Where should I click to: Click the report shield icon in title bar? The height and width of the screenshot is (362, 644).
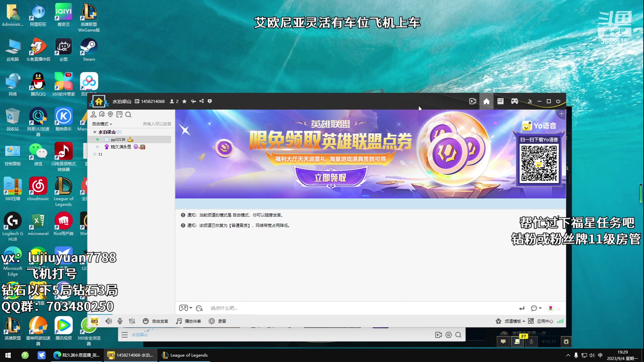[x=210, y=101]
